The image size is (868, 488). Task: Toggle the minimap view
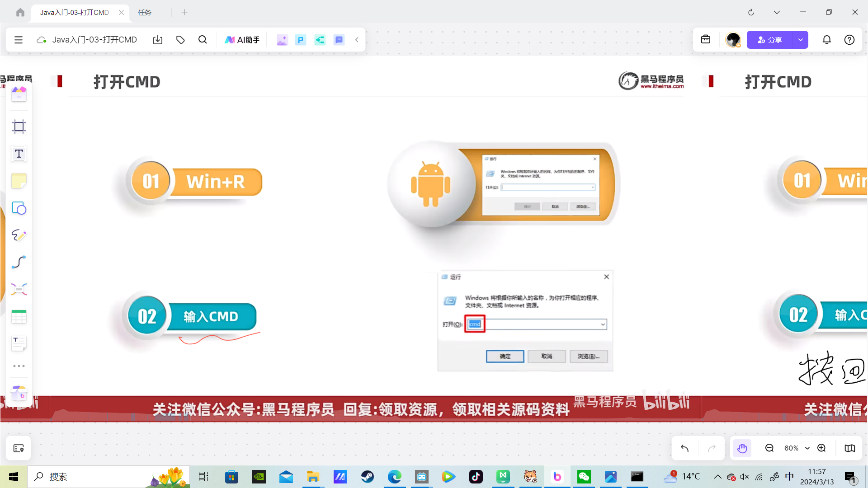tap(849, 448)
